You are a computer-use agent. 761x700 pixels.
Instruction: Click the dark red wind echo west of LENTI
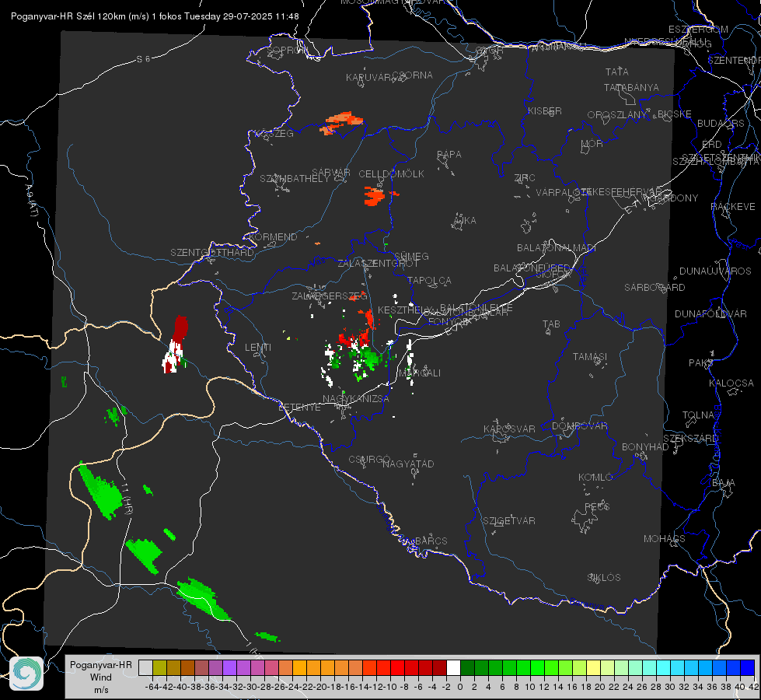tap(180, 328)
